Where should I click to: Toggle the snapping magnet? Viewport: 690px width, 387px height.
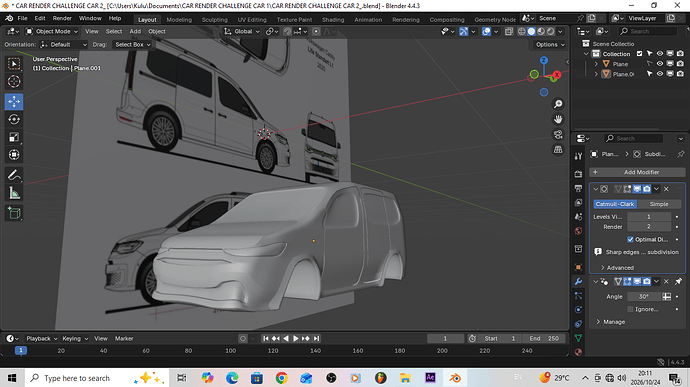[287, 32]
